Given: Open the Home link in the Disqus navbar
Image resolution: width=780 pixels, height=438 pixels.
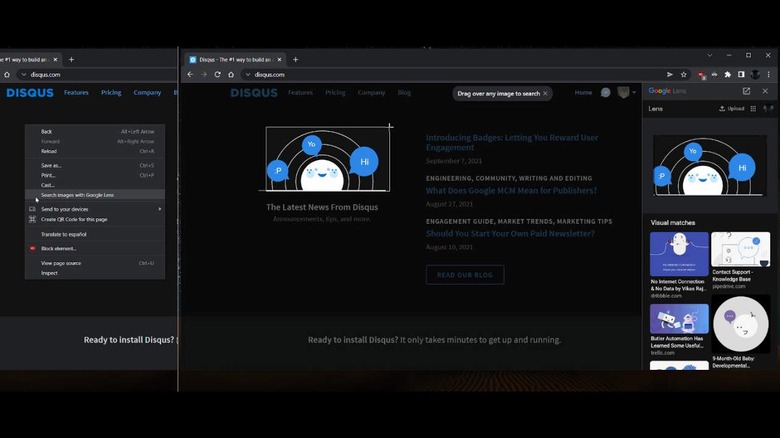Looking at the screenshot, I should click(583, 93).
